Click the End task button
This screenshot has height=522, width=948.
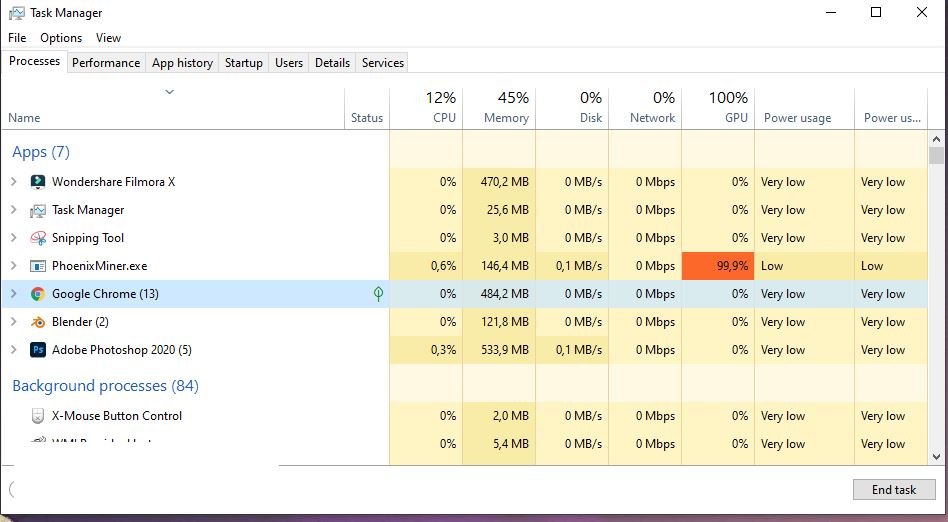point(894,489)
